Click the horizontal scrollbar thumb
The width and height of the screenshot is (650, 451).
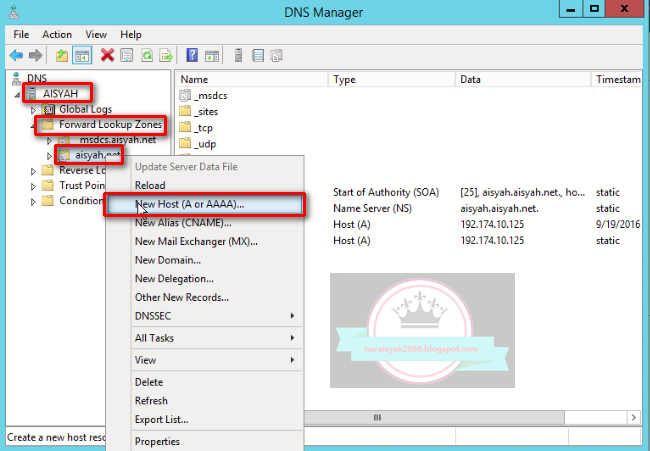[x=434, y=417]
